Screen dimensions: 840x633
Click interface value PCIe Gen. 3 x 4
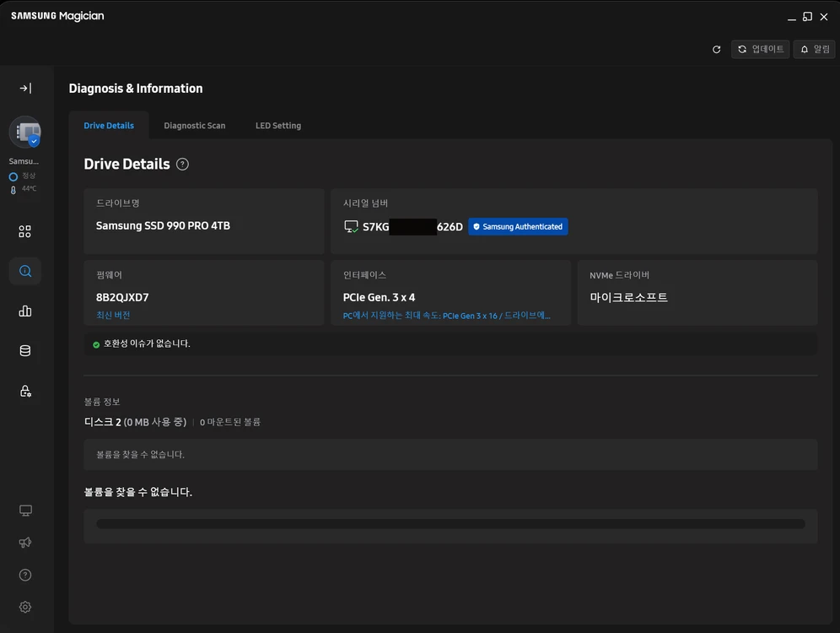(379, 297)
